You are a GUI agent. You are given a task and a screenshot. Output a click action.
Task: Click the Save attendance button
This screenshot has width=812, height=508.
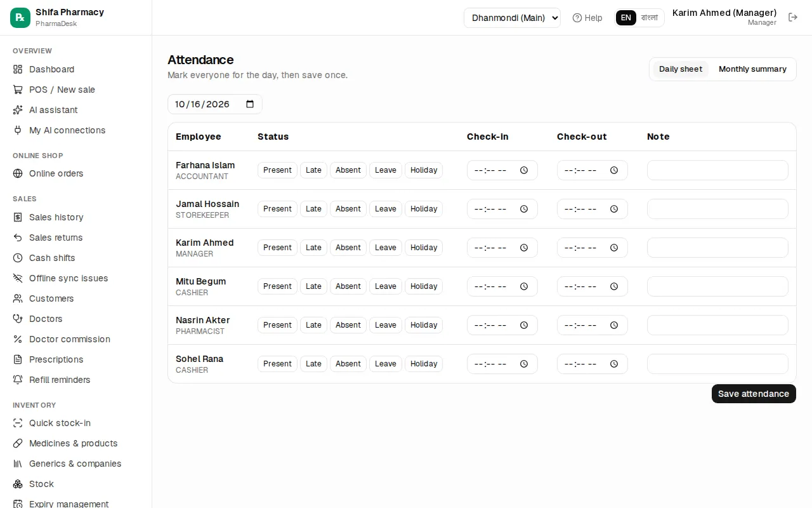click(x=754, y=394)
